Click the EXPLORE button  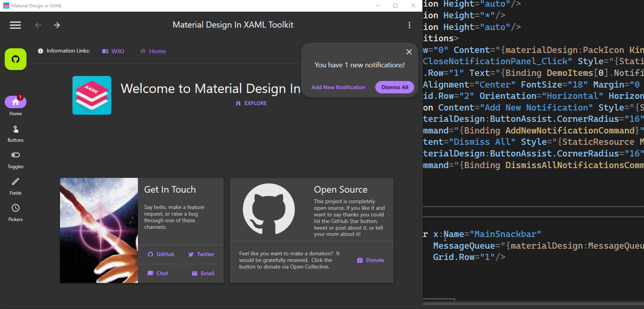point(251,103)
